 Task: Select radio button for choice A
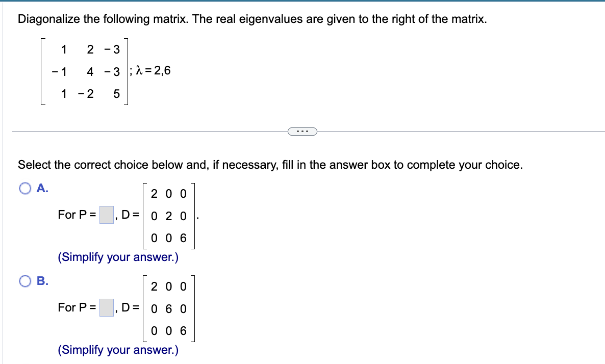24,188
